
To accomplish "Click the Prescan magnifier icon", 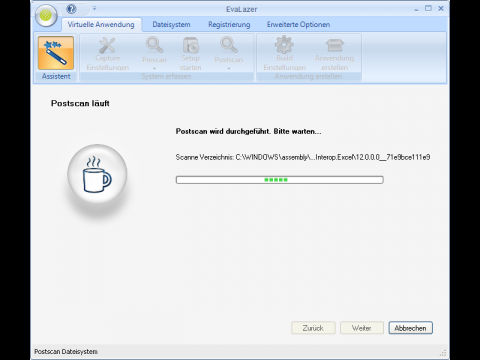I will pyautogui.click(x=154, y=45).
